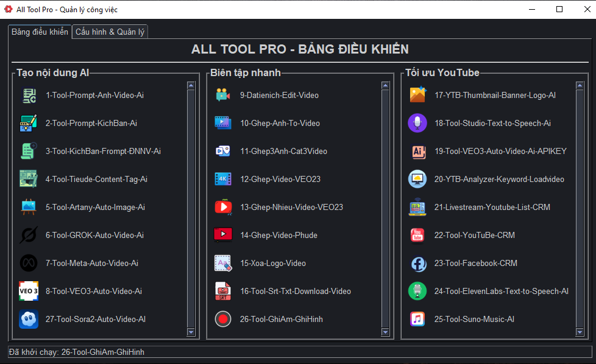Open the 14-Ghep-Video-Phude icon
Viewport: 596px width, 364px height.
click(223, 236)
